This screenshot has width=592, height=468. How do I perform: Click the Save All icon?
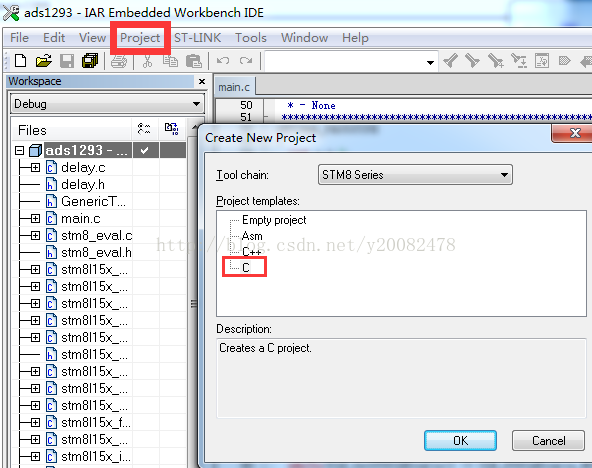[x=90, y=61]
